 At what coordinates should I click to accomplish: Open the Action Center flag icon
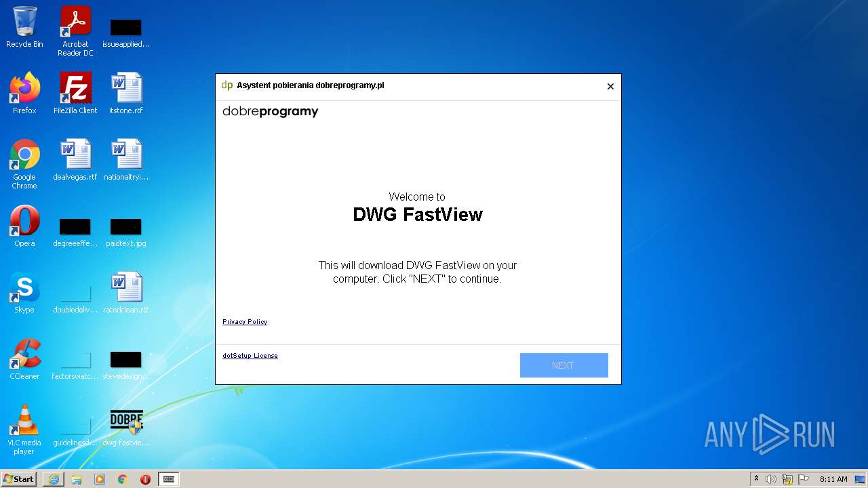click(804, 479)
